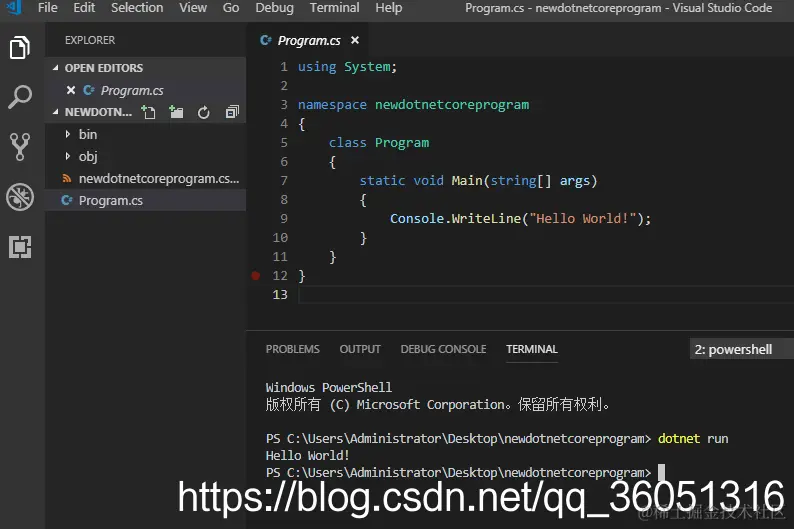The height and width of the screenshot is (529, 794).
Task: Select the Terminal panel tab
Action: click(532, 349)
